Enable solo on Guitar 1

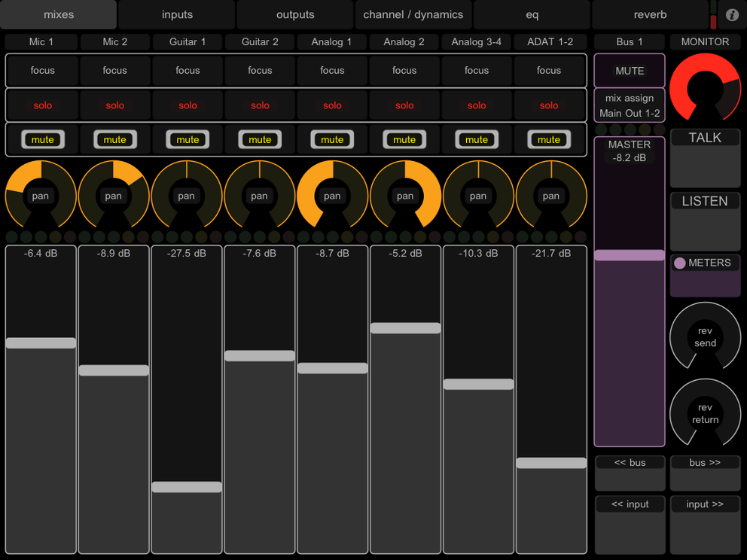pos(188,105)
